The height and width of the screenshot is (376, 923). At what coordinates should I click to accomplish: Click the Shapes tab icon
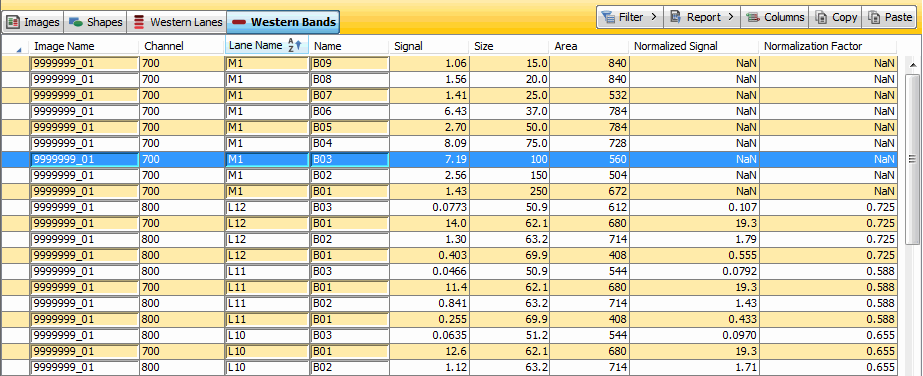[75, 22]
